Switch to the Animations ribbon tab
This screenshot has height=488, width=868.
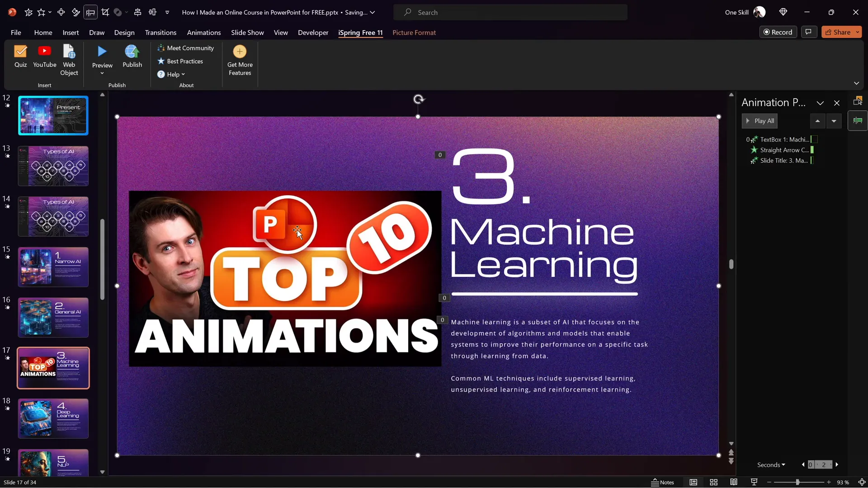(x=204, y=33)
